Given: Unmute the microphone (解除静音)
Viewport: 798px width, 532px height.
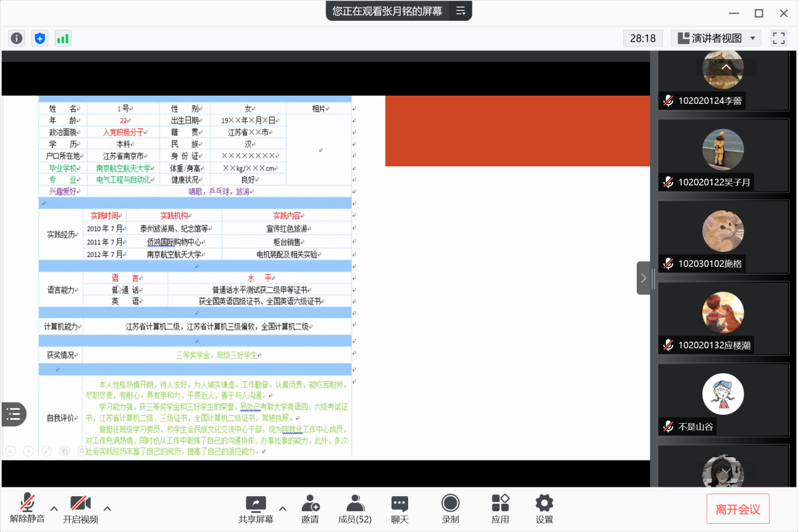Looking at the screenshot, I should (27, 509).
